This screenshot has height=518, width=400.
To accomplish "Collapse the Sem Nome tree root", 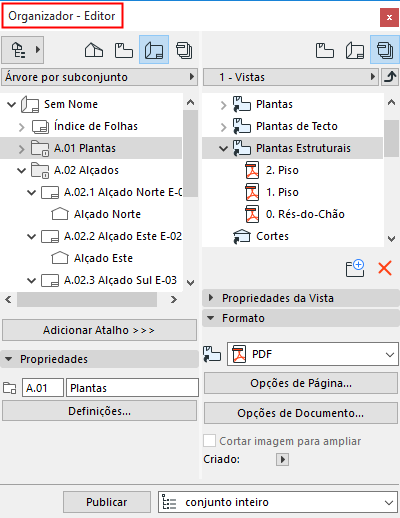I will pyautogui.click(x=11, y=105).
